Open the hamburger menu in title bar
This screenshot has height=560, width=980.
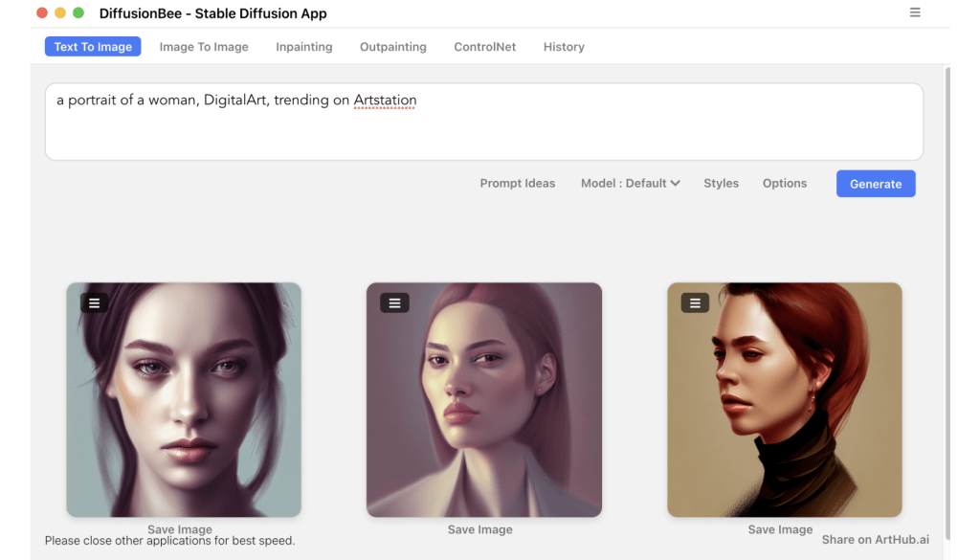pos(915,12)
